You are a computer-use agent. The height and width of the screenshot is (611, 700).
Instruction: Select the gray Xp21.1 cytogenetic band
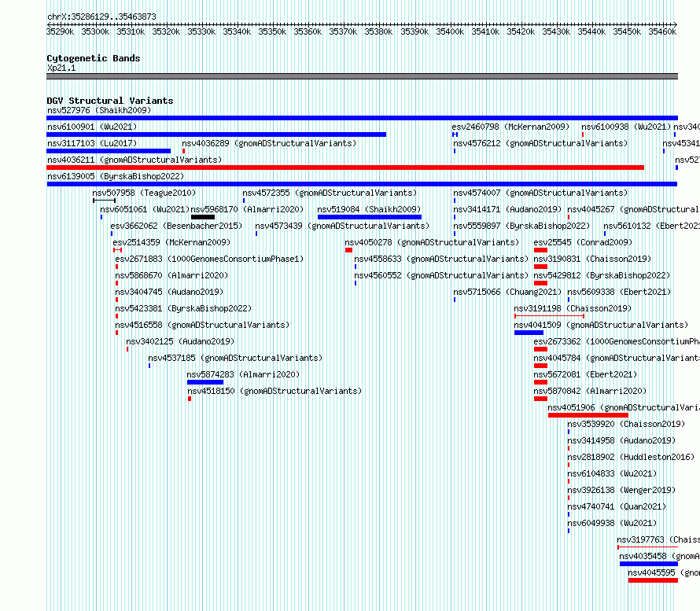362,76
